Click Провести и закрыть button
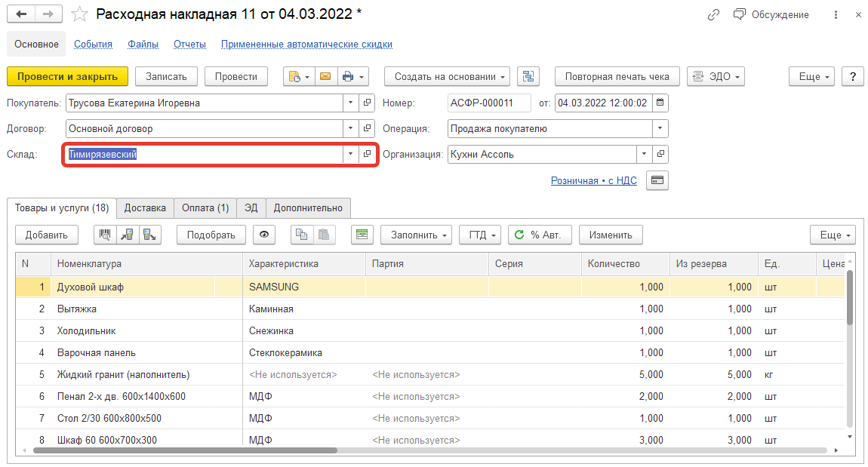Image resolution: width=868 pixels, height=467 pixels. (x=67, y=76)
